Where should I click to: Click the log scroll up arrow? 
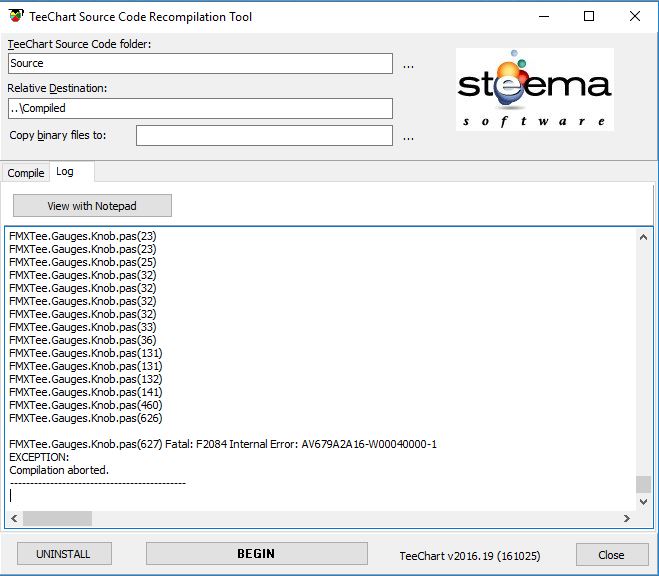[x=643, y=237]
